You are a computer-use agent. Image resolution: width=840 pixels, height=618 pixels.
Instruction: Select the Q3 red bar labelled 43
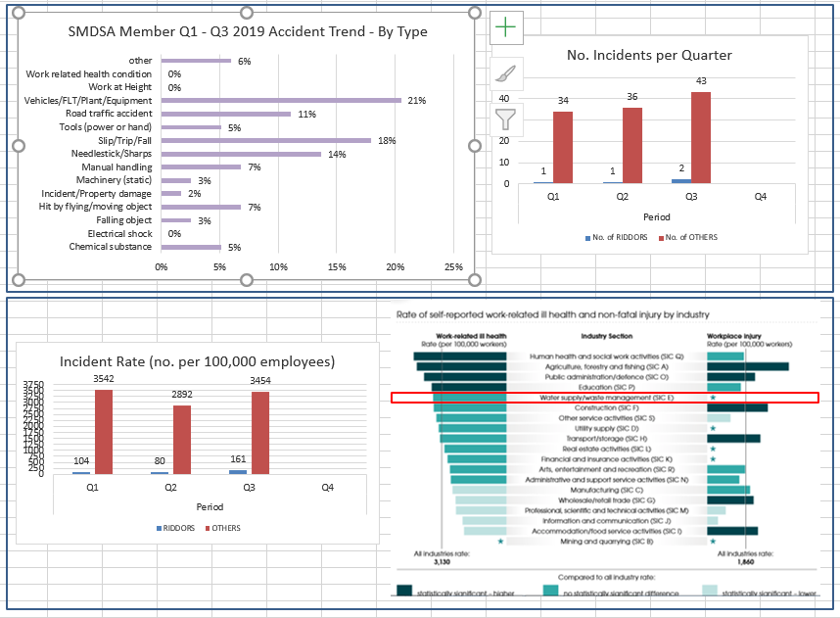pyautogui.click(x=701, y=137)
